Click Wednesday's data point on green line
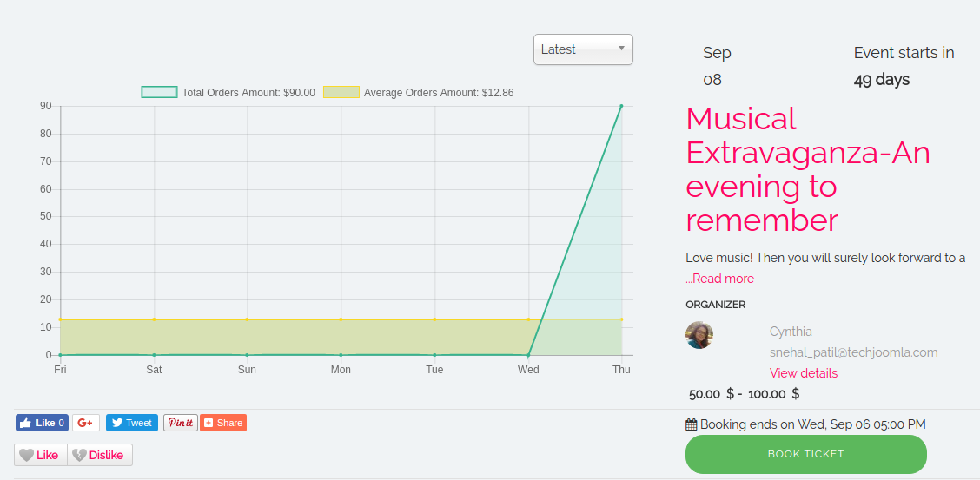The width and height of the screenshot is (980, 480). pos(528,355)
